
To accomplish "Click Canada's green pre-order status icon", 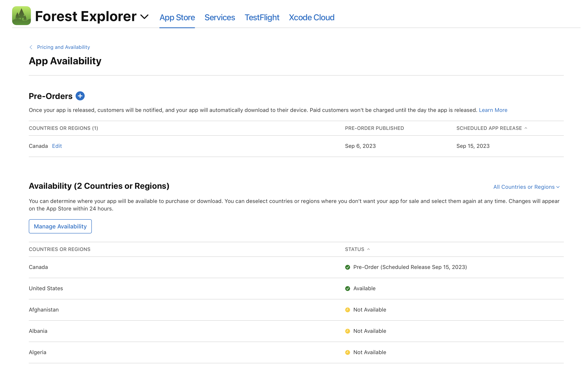I will [x=347, y=267].
